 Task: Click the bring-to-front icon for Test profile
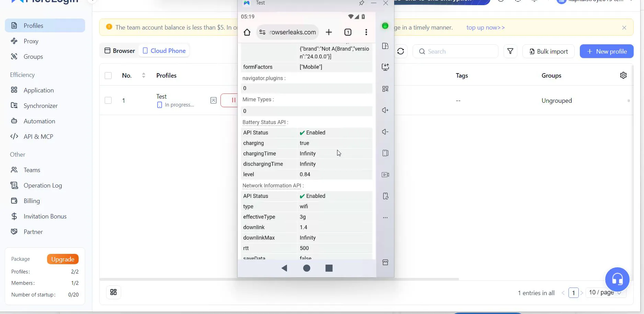click(x=213, y=100)
